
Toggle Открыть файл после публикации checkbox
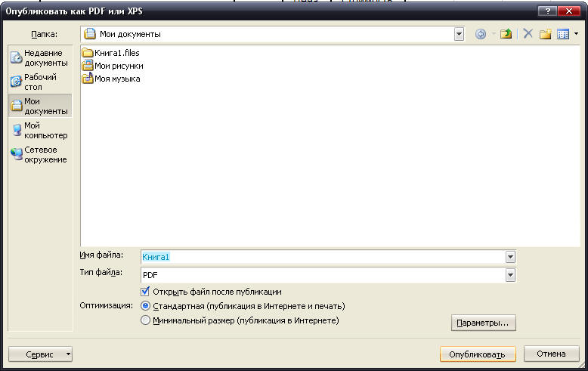coord(146,292)
